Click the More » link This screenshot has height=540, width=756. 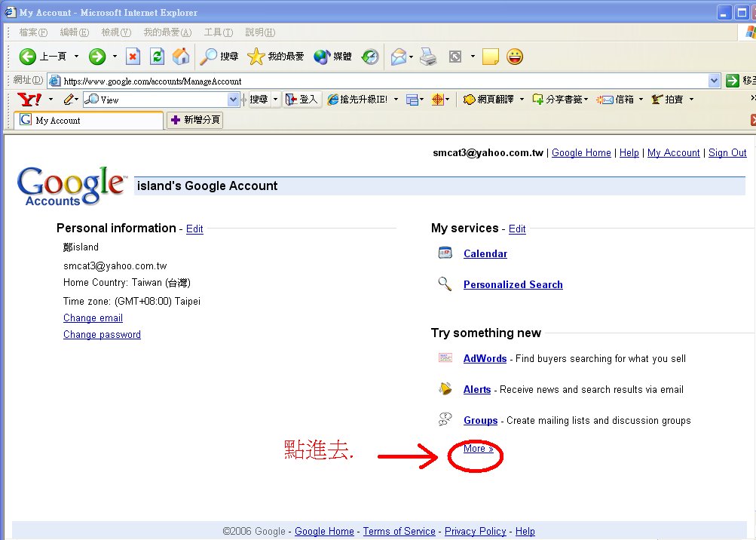[479, 449]
